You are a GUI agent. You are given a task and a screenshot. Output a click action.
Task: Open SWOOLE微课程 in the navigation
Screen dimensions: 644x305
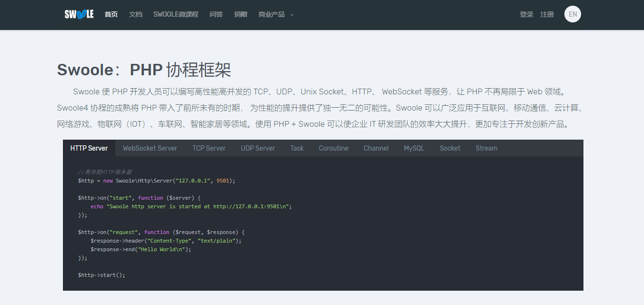click(x=176, y=14)
